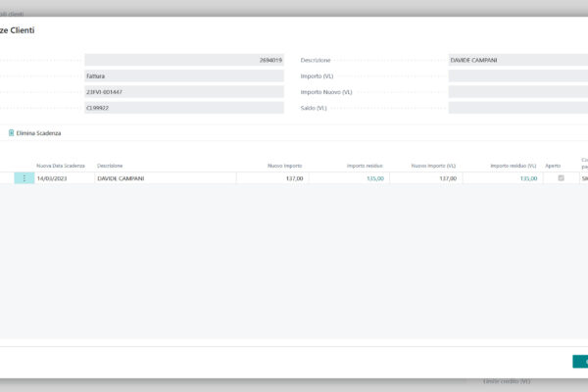Select the 14/03/2023 due date cell

[65, 178]
